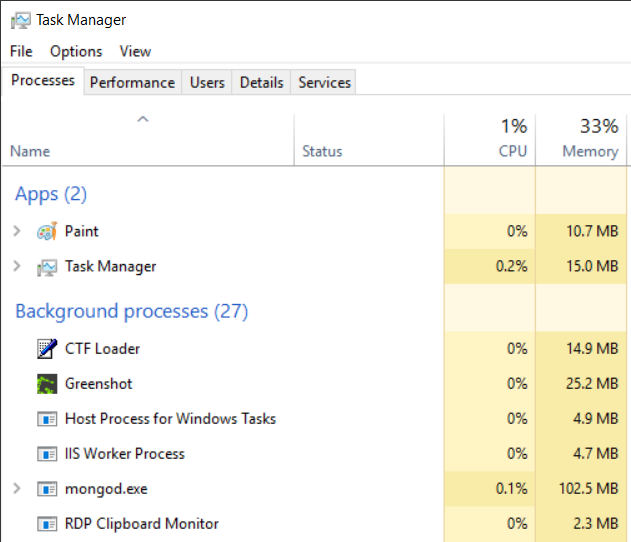Image resolution: width=631 pixels, height=542 pixels.
Task: Expand the mongod.exe process group
Action: coord(17,488)
